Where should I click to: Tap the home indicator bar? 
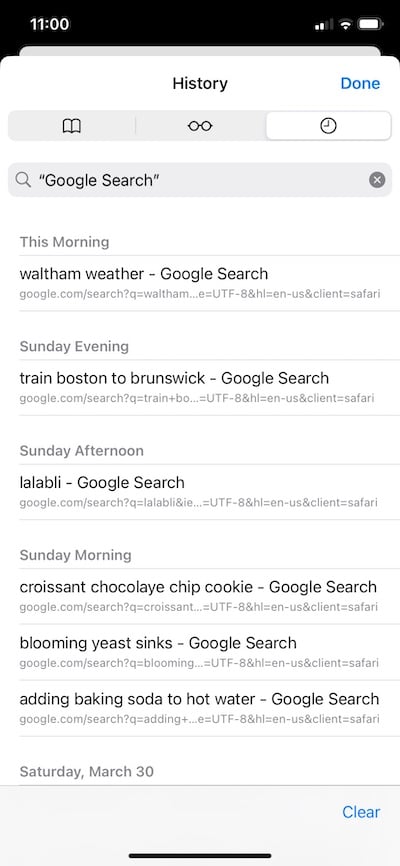point(200,856)
